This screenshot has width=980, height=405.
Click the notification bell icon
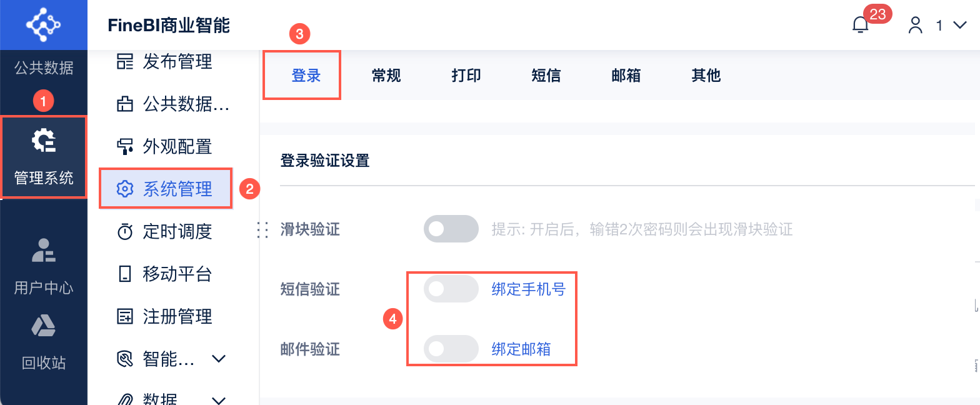pyautogui.click(x=861, y=25)
